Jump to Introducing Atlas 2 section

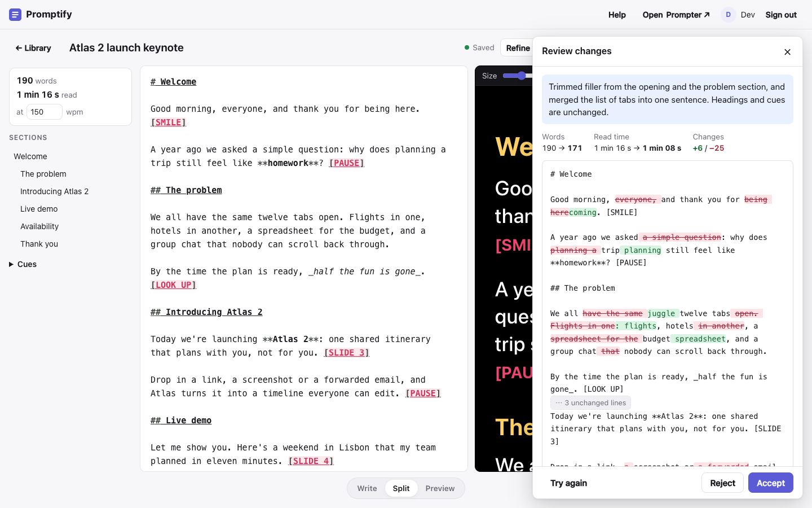(54, 191)
